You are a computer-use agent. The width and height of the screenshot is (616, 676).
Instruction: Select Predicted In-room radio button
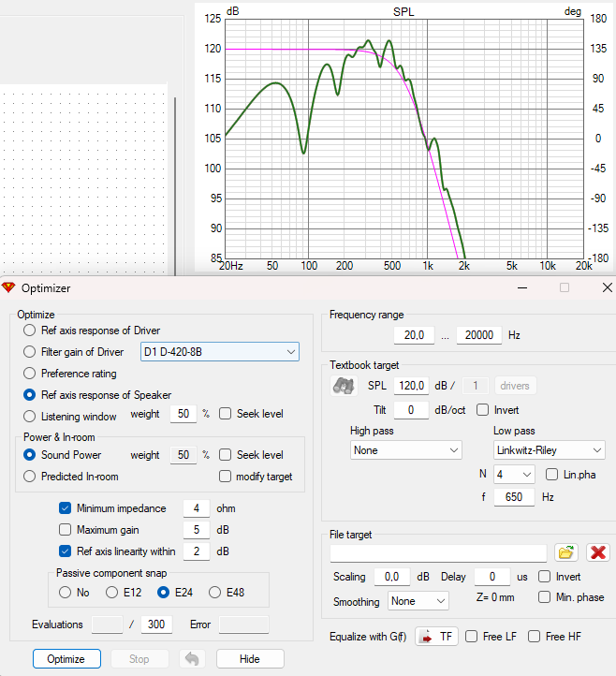[x=29, y=477]
